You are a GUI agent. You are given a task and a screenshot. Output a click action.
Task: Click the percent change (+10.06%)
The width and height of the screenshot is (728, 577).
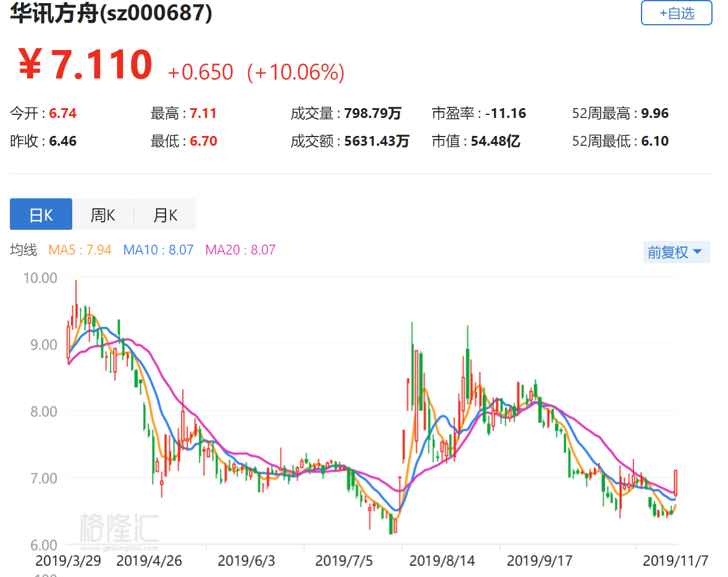(296, 72)
